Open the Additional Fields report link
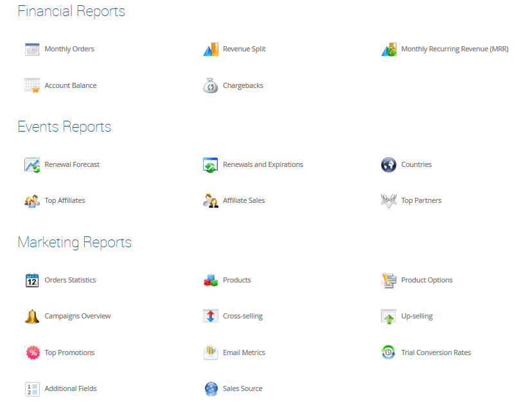 (x=70, y=389)
